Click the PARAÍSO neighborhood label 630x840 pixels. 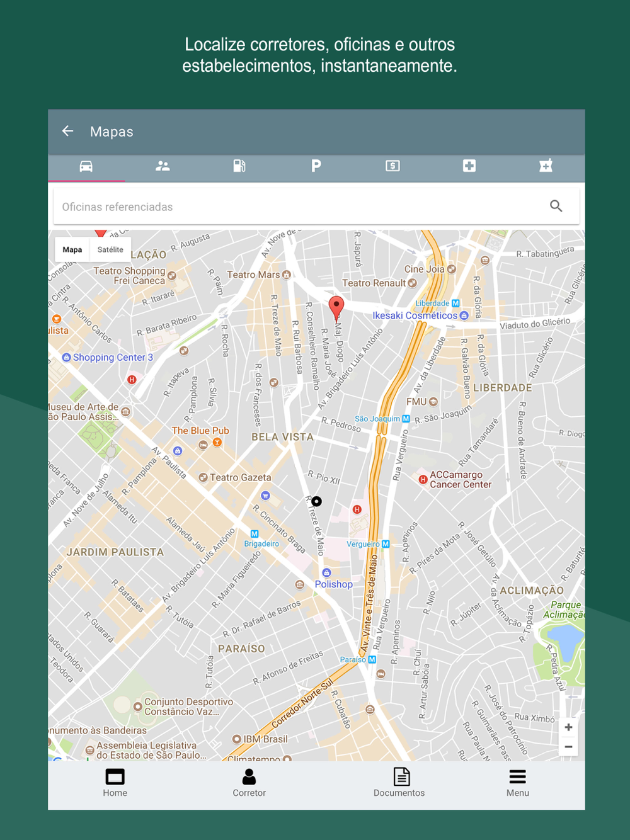pos(241,649)
